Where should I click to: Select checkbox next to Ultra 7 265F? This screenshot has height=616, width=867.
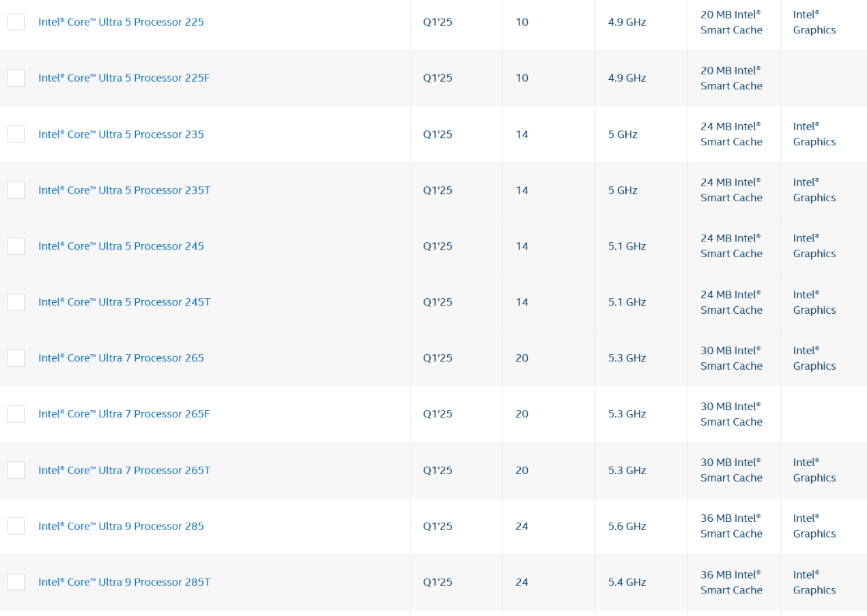click(16, 414)
